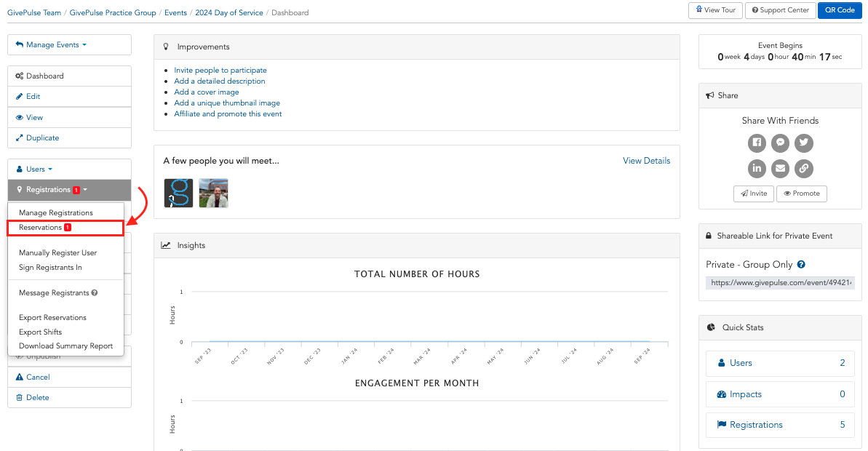
Task: Open 2024 Day of Service breadcrumb
Action: [229, 12]
